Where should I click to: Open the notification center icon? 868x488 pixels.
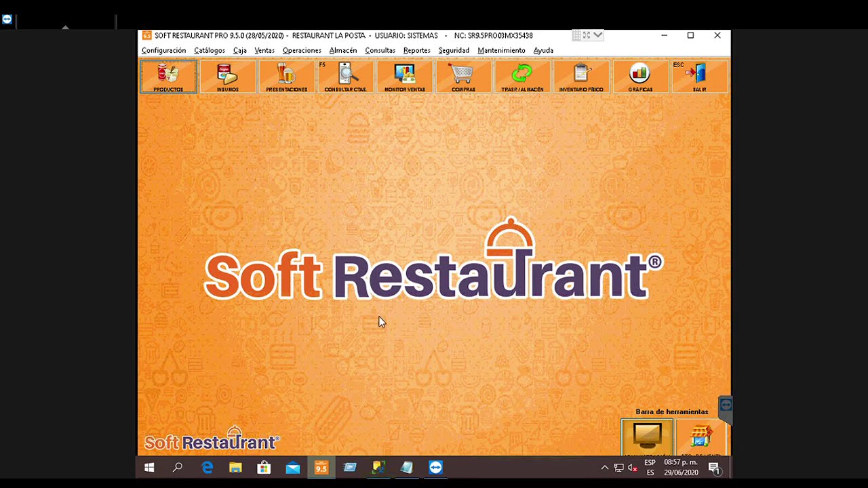click(x=714, y=468)
